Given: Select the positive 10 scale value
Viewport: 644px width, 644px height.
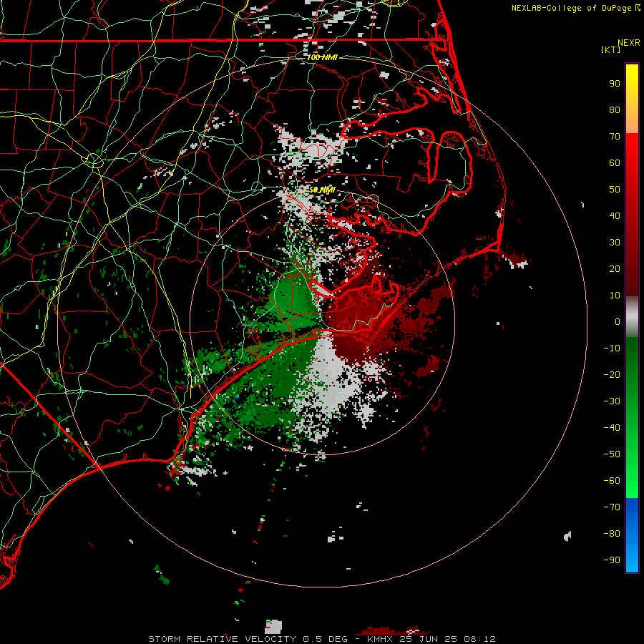Looking at the screenshot, I should point(615,296).
